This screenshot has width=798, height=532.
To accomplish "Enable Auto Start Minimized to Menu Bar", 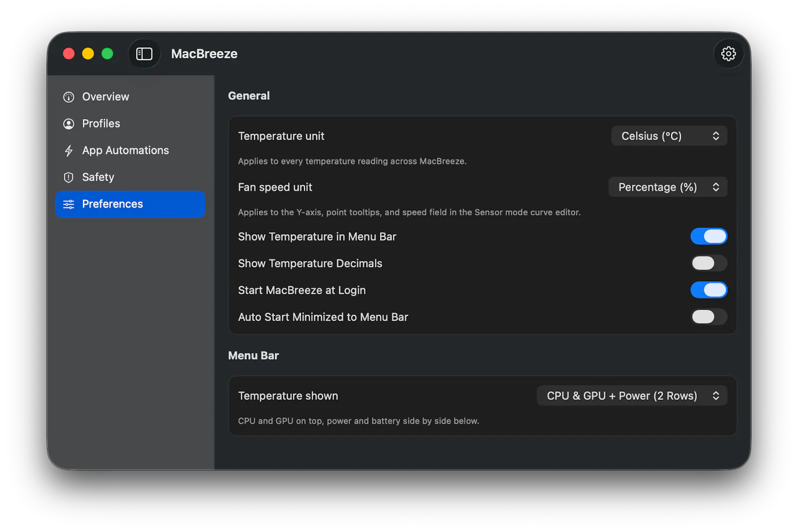I will (709, 317).
